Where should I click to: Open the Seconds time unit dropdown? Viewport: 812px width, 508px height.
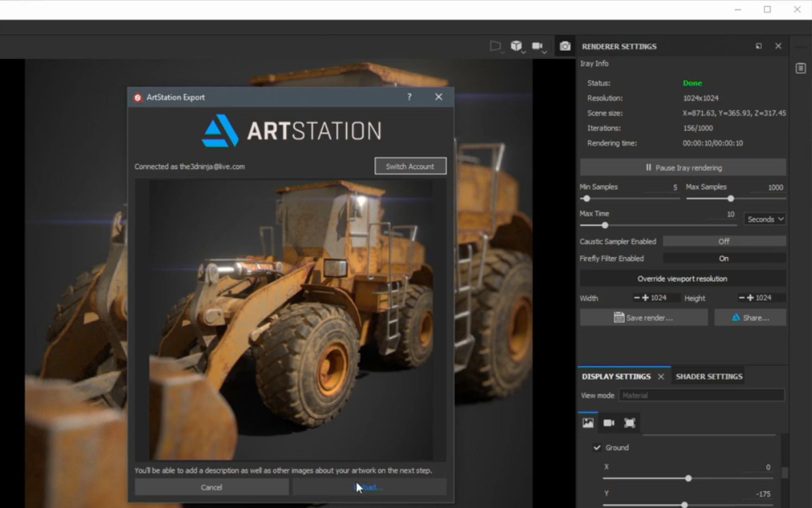pos(765,219)
